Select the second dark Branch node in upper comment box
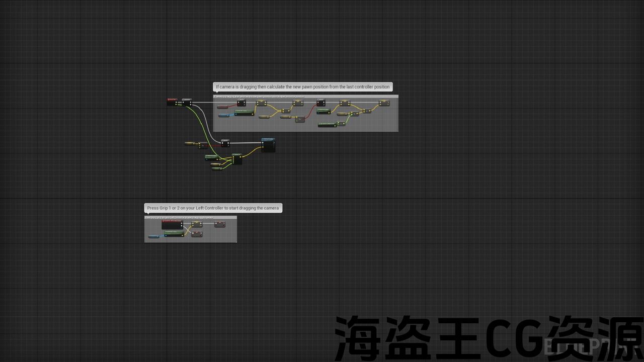Image resolution: width=644 pixels, height=362 pixels. click(x=321, y=103)
